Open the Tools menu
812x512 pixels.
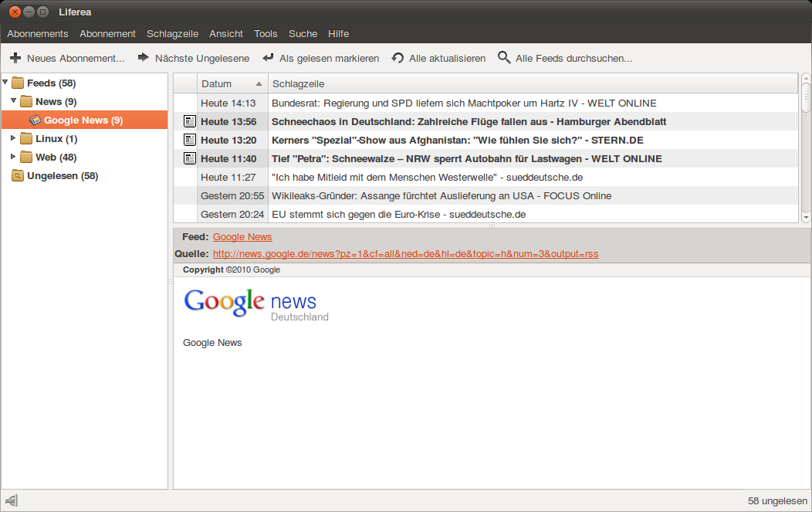coord(266,34)
